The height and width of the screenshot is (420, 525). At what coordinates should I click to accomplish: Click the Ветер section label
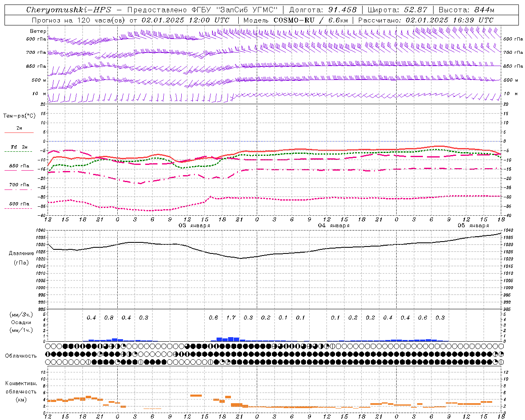click(38, 31)
